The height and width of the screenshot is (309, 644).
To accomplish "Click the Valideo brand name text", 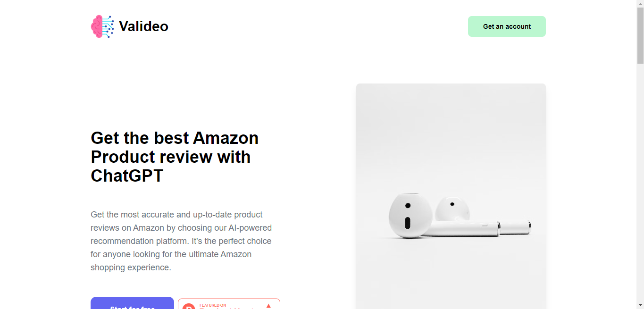I will click(x=143, y=26).
